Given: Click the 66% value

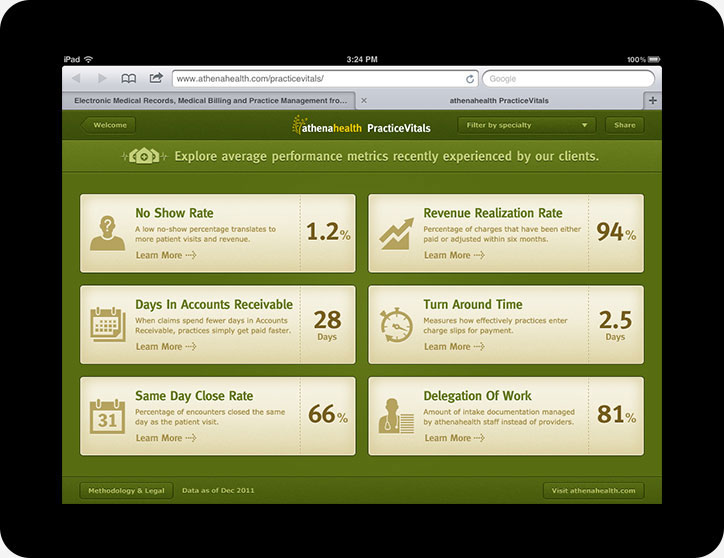Looking at the screenshot, I should pyautogui.click(x=328, y=414).
